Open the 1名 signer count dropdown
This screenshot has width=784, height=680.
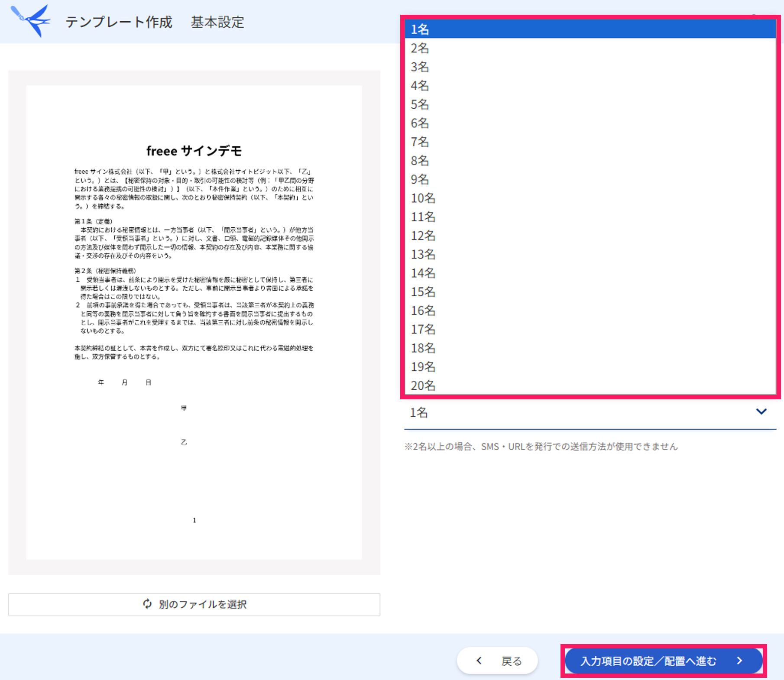click(x=590, y=413)
